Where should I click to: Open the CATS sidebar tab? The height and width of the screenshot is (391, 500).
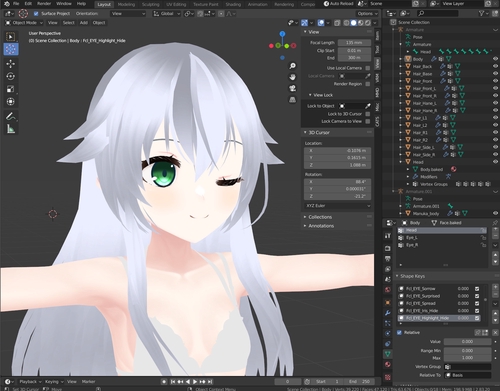click(x=377, y=121)
